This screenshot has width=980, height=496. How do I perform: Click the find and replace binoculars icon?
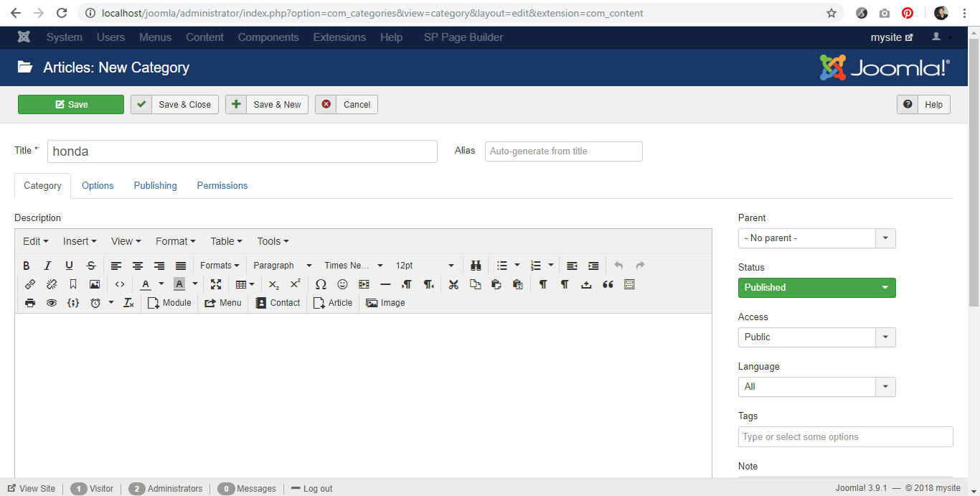pyautogui.click(x=476, y=266)
